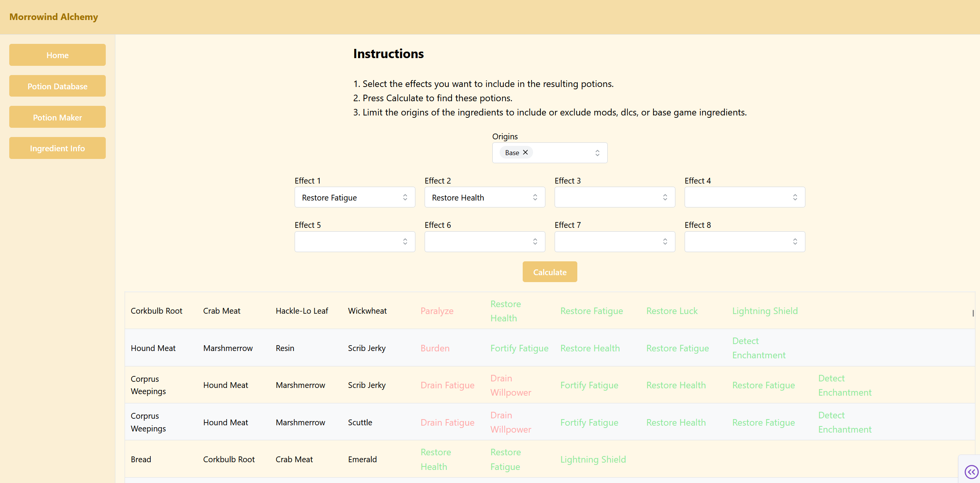This screenshot has height=483, width=980.
Task: Open the Effect 5 selector
Action: pyautogui.click(x=355, y=242)
